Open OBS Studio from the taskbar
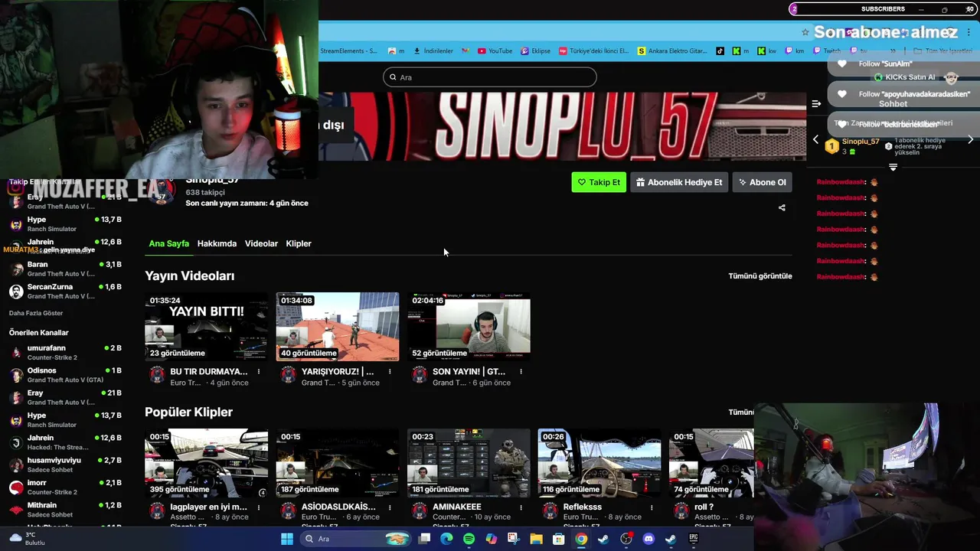Screen dimensions: 980x551 coord(626,539)
